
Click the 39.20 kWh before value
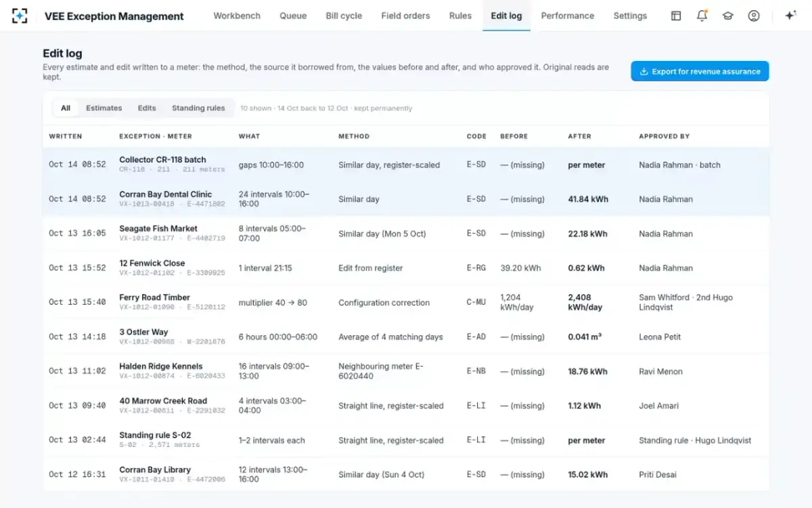pos(520,268)
